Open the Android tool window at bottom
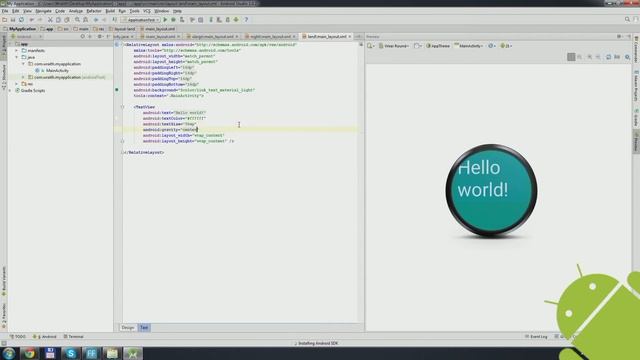Screen dimensions: 640x360 45,337
